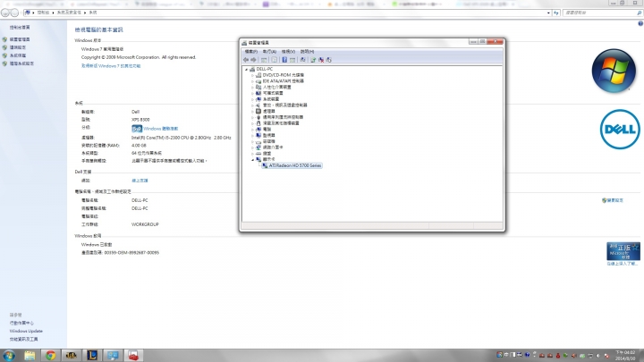Expand the 人性化介面裝置 node arrow
644x362 pixels.
pos(252,88)
